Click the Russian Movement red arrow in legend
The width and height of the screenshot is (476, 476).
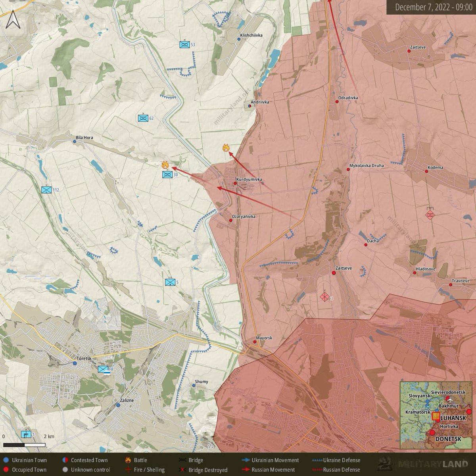[246, 470]
